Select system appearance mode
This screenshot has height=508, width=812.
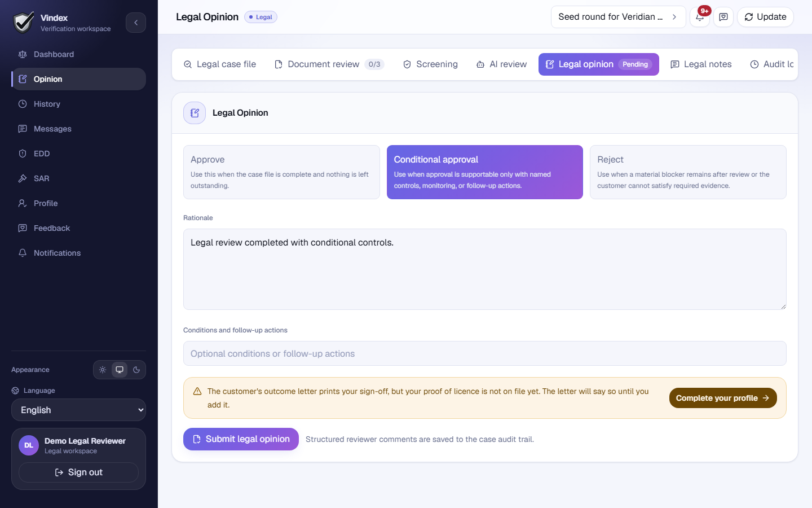(x=120, y=370)
